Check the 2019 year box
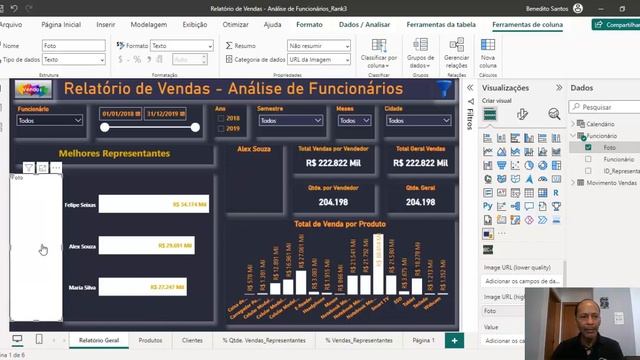The width and height of the screenshot is (640, 360). click(221, 129)
